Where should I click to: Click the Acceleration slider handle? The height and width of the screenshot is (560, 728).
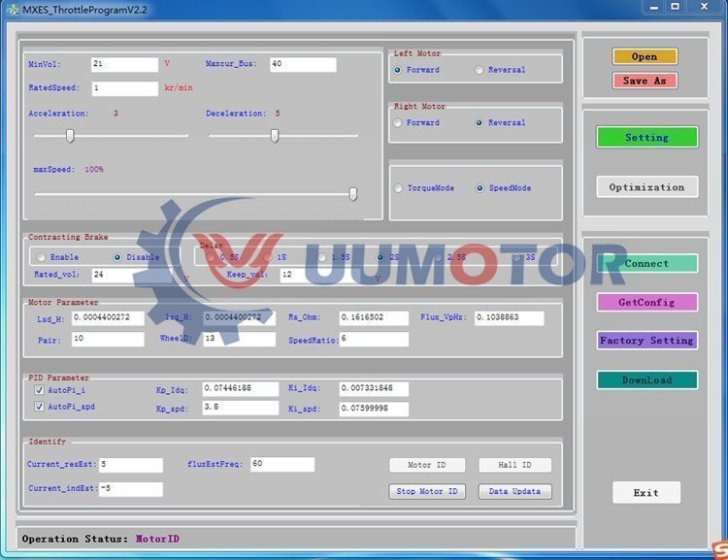coord(70,136)
